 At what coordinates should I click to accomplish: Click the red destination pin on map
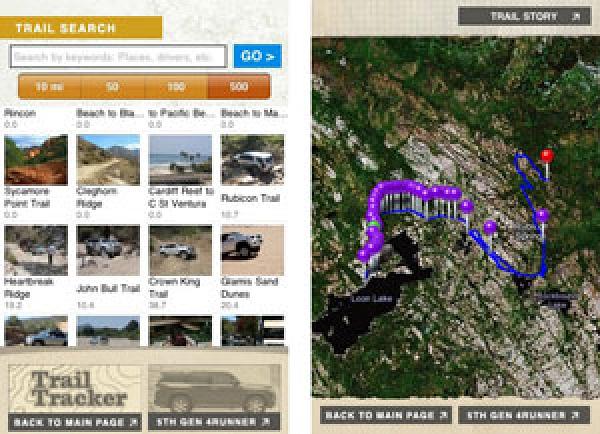pos(547,156)
